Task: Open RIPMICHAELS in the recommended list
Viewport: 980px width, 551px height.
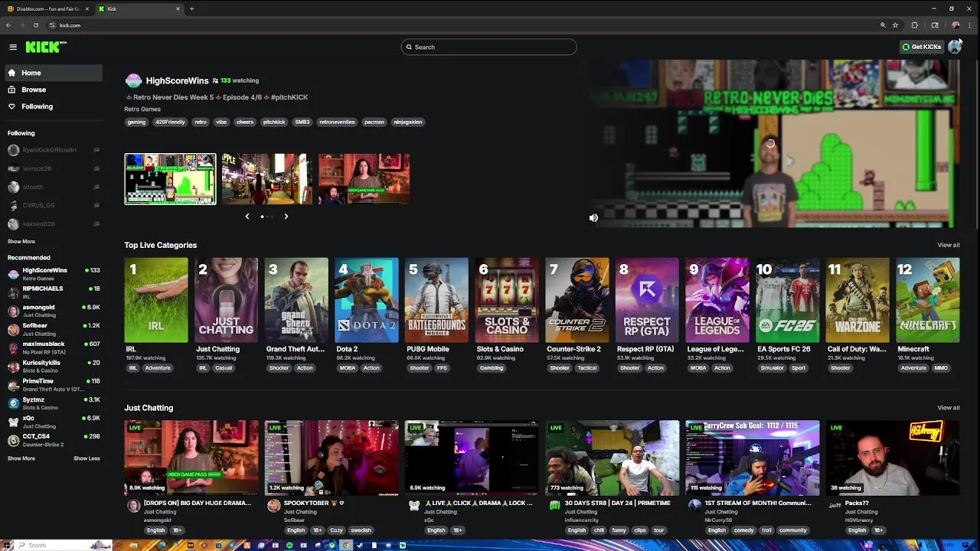Action: click(x=53, y=292)
